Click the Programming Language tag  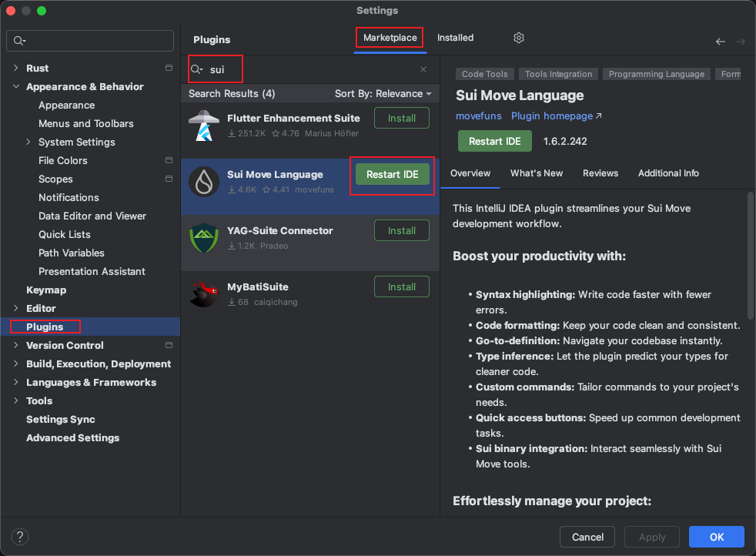pyautogui.click(x=656, y=74)
